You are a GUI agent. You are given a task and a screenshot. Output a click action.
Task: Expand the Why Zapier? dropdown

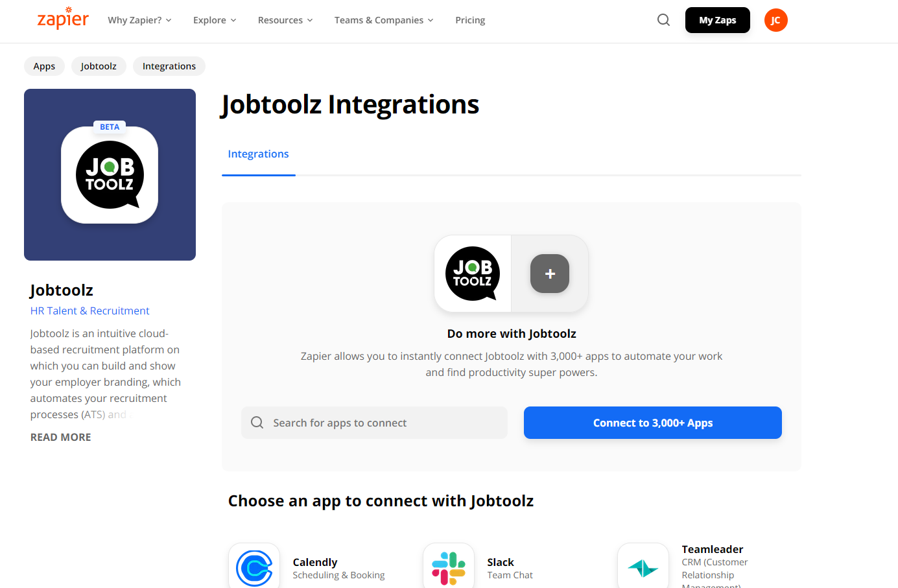click(139, 20)
